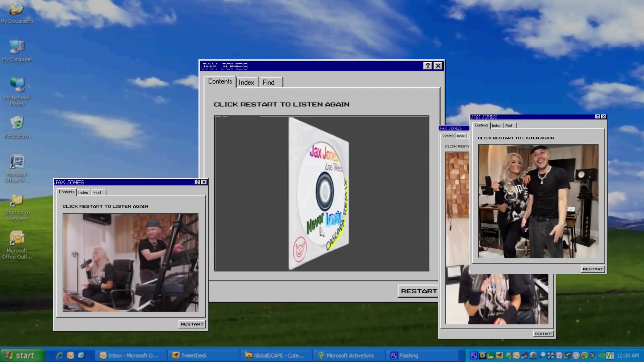
Task: Select Contents tab in right photo window
Action: coord(481,125)
